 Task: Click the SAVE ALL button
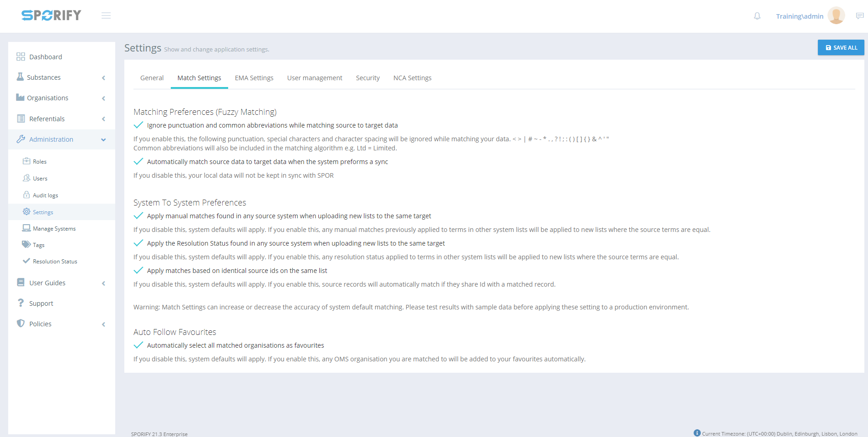(x=841, y=48)
